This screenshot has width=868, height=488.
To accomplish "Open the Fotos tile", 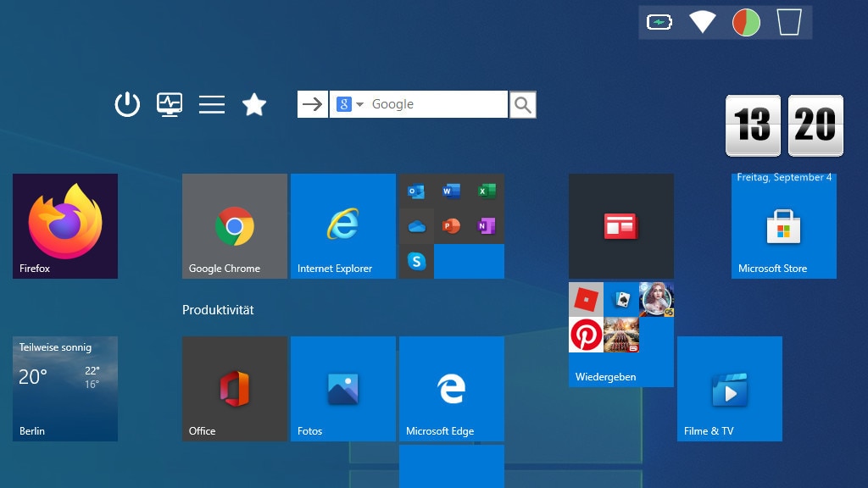I will [x=343, y=388].
